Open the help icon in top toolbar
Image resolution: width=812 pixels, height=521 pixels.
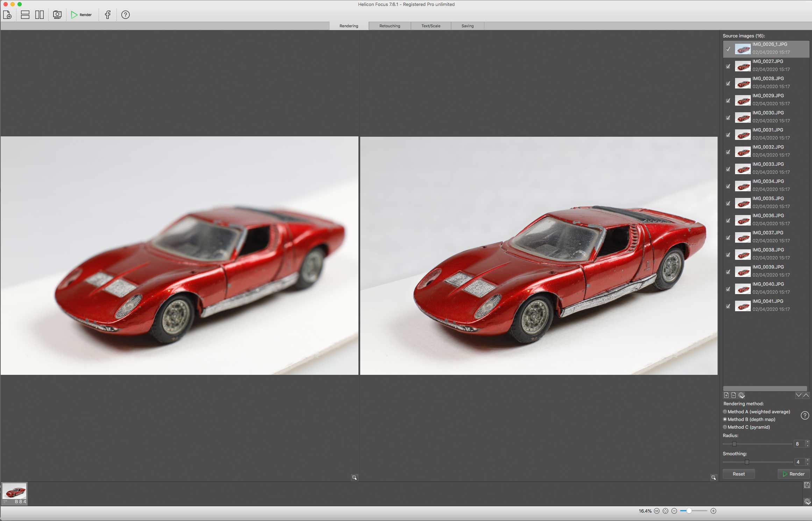pos(126,15)
